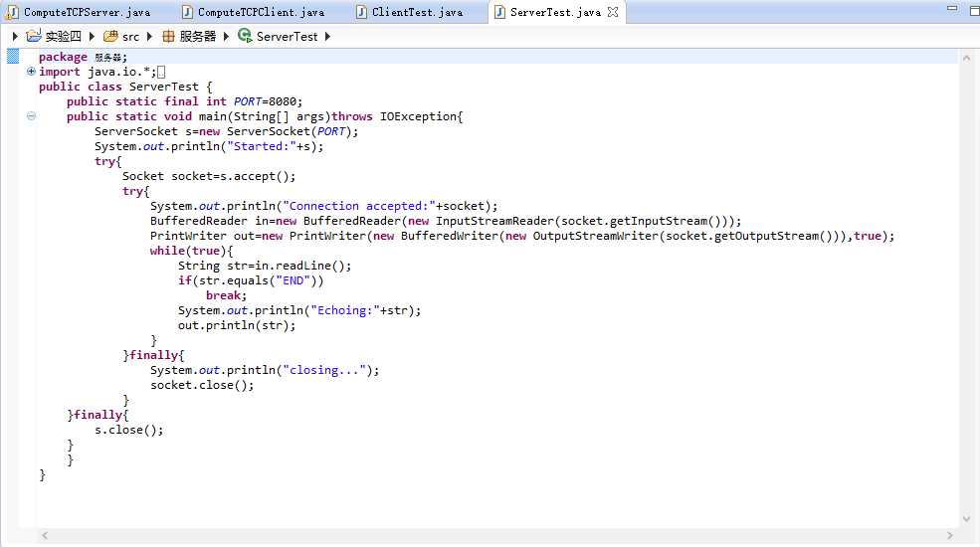Click the ServerTest class icon in breadcrumb
The width and height of the screenshot is (980, 547).
[245, 36]
